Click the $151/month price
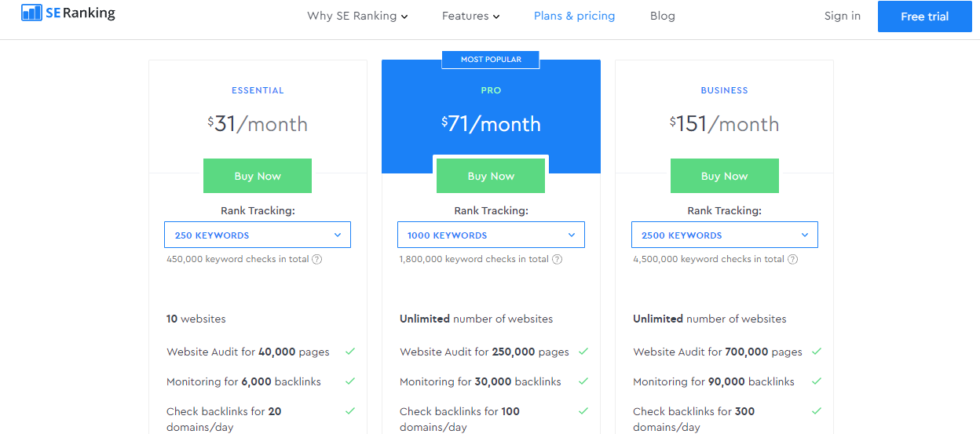This screenshot has width=980, height=434. click(725, 124)
